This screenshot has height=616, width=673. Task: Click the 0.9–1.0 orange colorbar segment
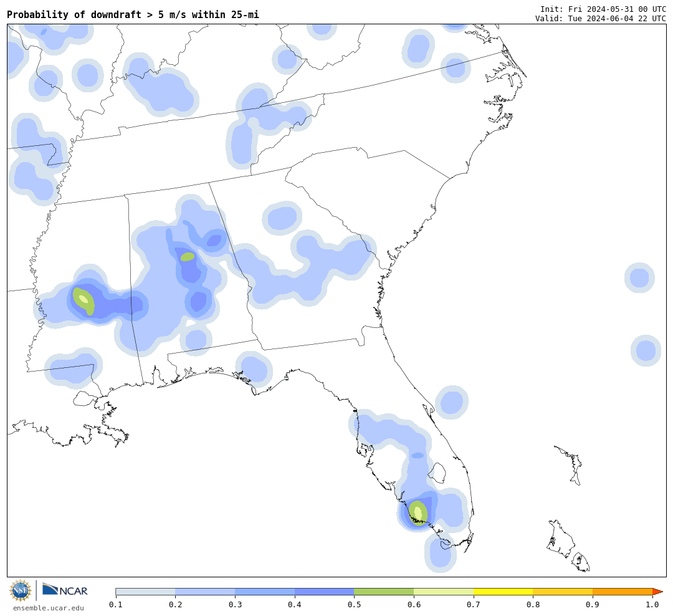[x=623, y=592]
